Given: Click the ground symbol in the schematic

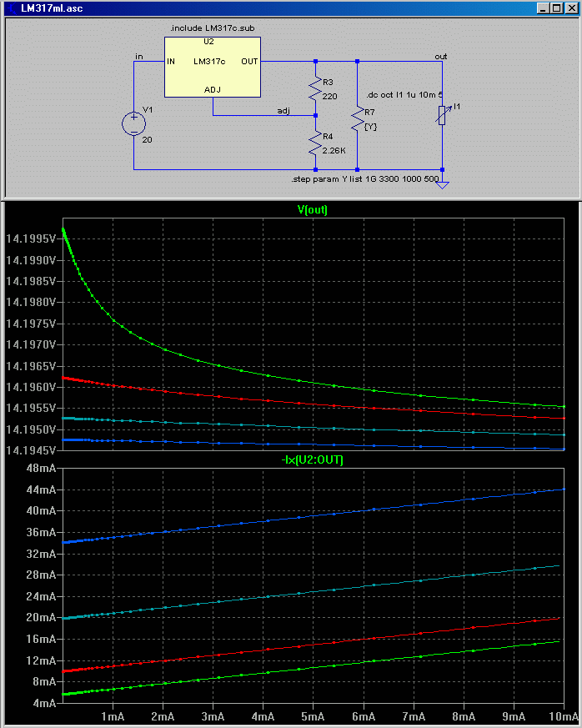Looking at the screenshot, I should (442, 185).
